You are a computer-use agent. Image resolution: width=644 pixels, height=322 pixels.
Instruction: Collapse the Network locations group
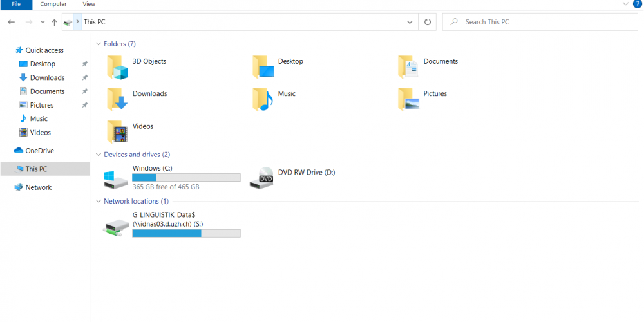pos(99,201)
